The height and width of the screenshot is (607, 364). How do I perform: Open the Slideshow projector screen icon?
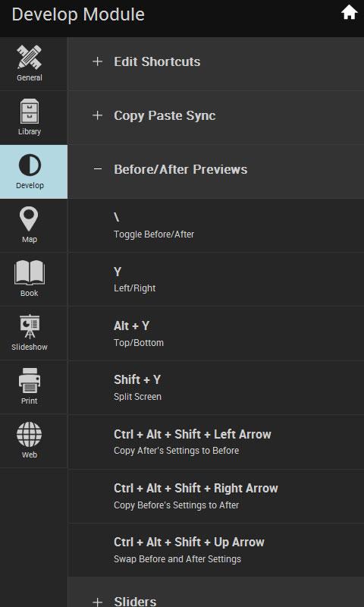click(30, 327)
